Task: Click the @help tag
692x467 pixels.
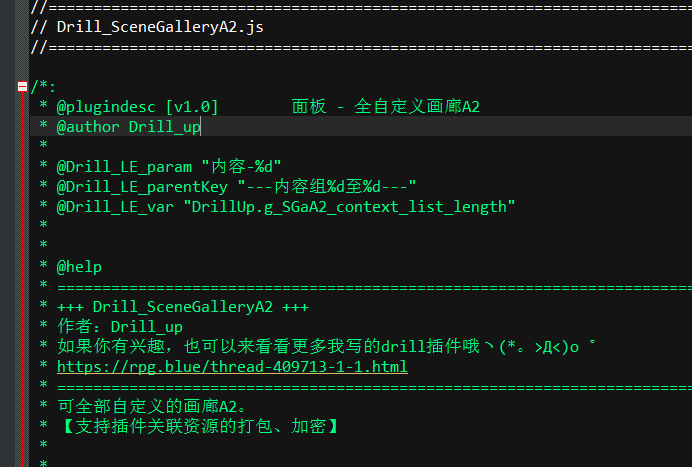Action: point(79,267)
